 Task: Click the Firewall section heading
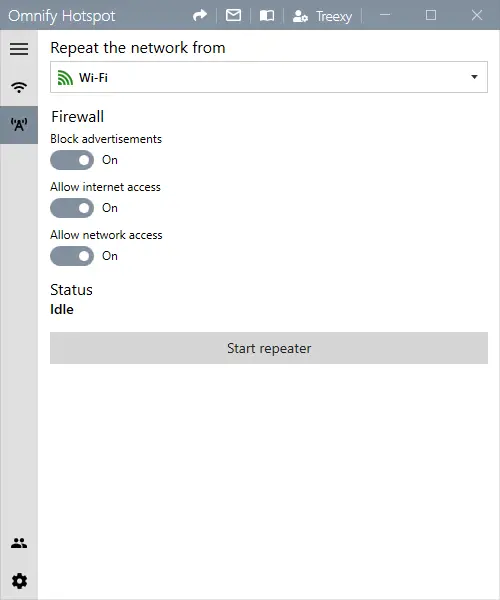[x=78, y=117]
